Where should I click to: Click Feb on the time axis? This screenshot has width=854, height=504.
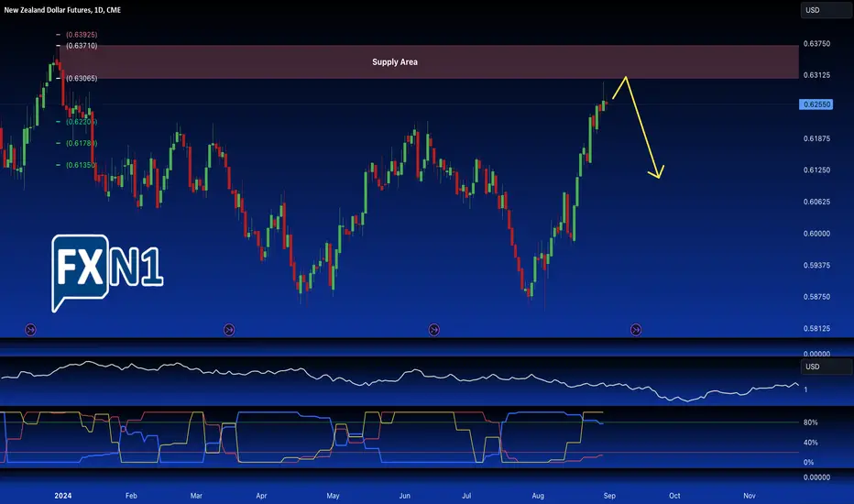(131, 496)
